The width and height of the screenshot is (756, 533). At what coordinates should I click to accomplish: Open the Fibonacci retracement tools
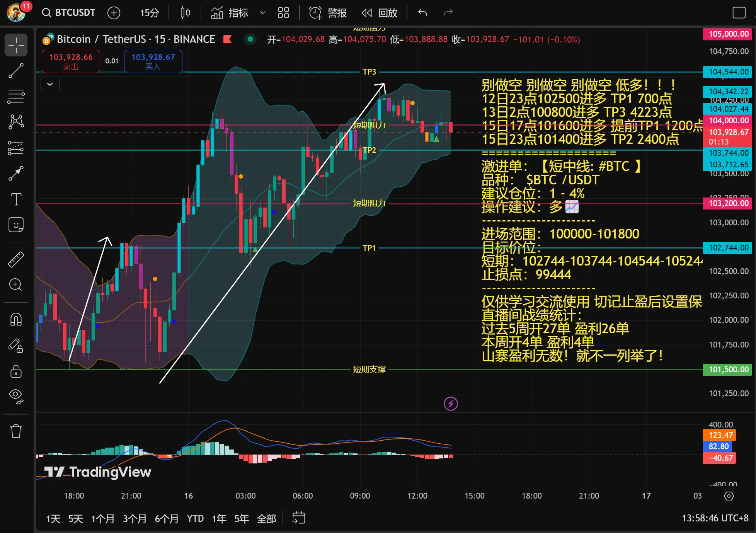click(16, 96)
